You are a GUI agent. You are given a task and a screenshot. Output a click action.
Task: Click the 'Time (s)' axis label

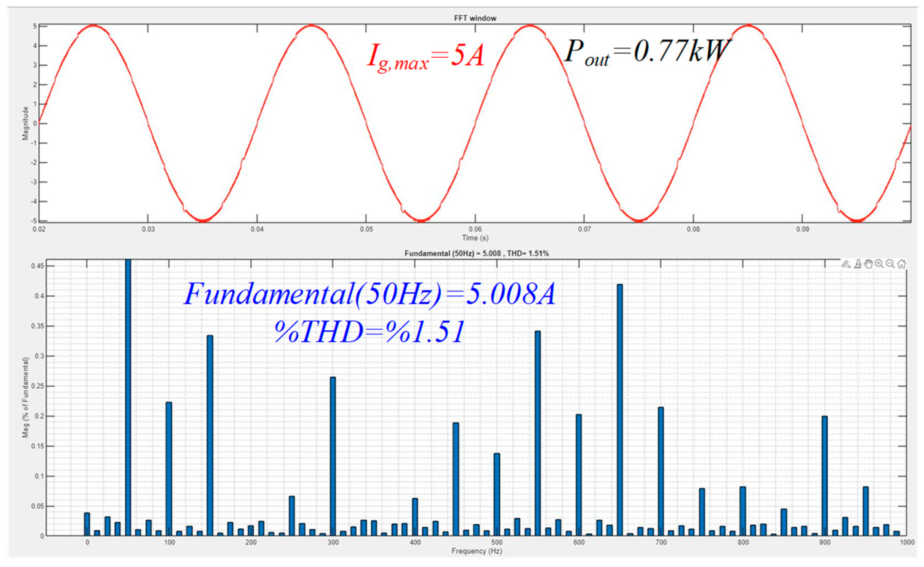point(475,237)
